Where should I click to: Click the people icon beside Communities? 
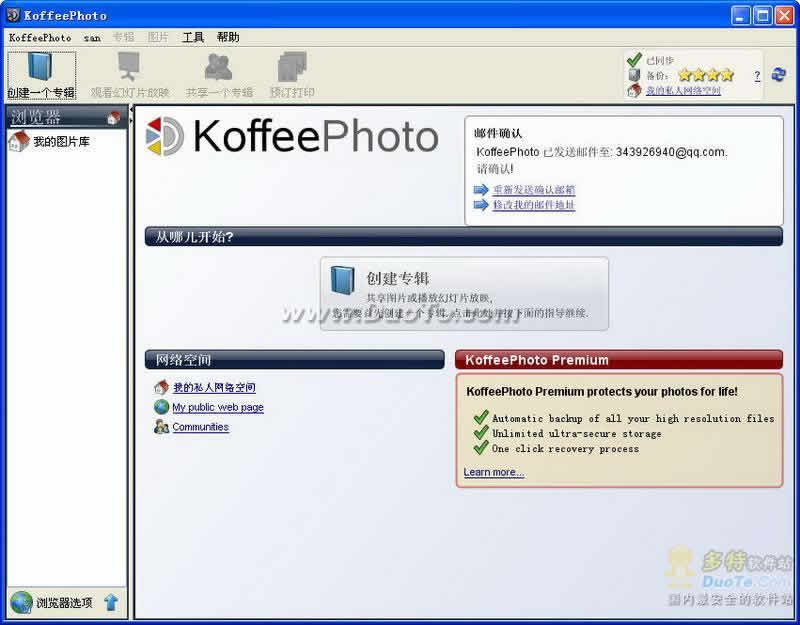161,427
